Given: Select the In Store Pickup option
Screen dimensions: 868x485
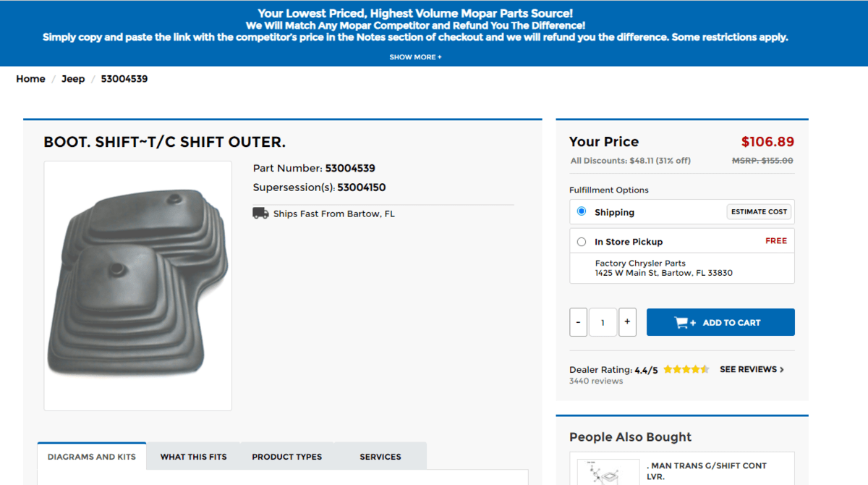Looking at the screenshot, I should (582, 242).
